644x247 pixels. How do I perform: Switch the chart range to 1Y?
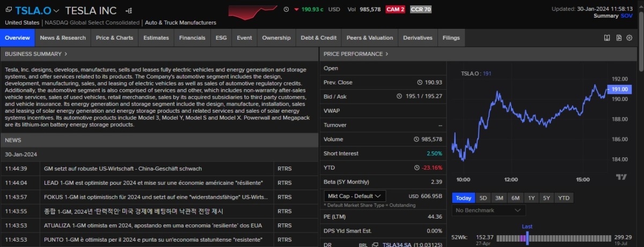[531, 198]
